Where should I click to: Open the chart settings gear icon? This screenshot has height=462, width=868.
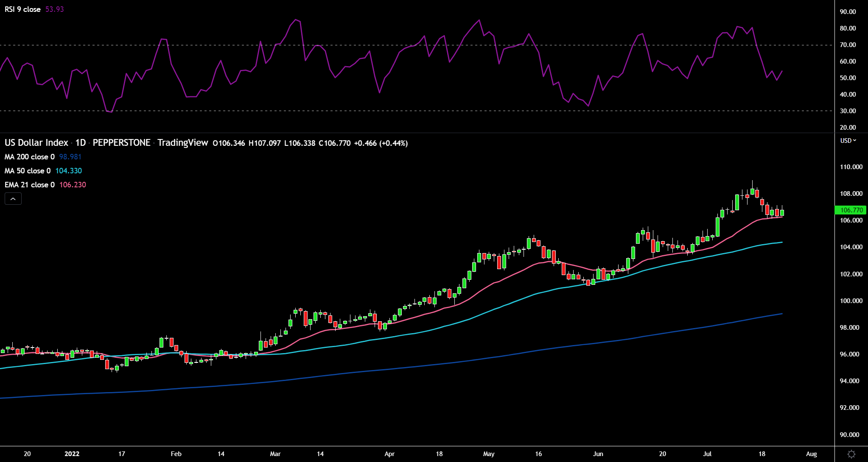(x=851, y=454)
